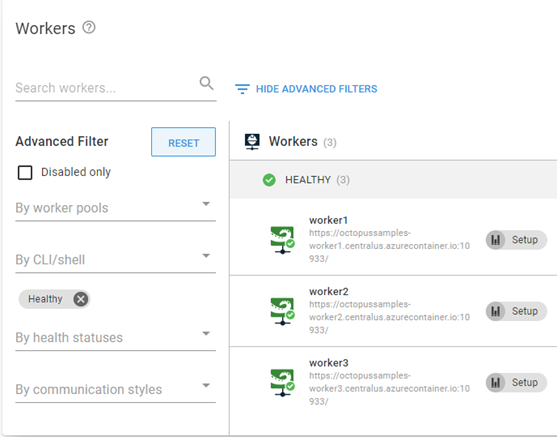Screen dimensions: 557x437
Task: Click HIDE ADVANCED FILTERS link
Action: [x=317, y=89]
